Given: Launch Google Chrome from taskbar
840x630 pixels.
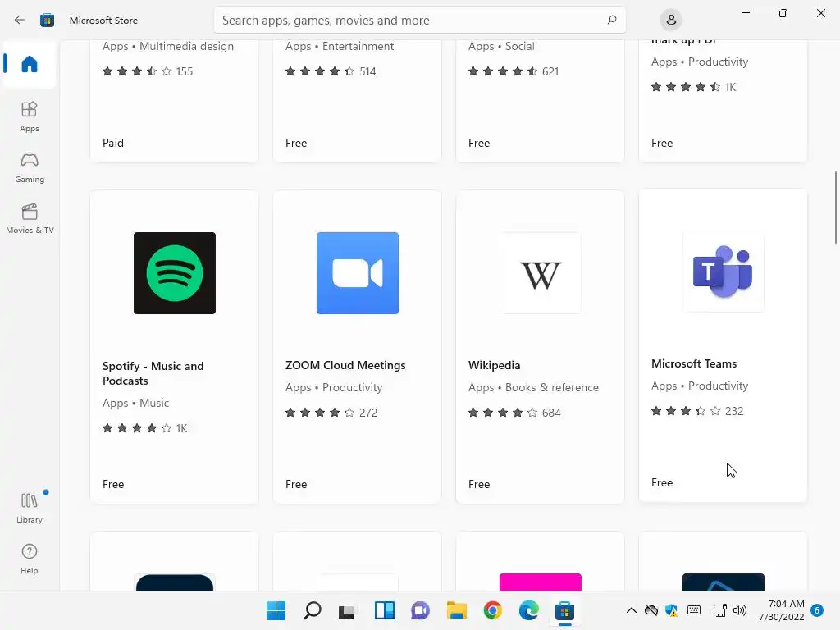Looking at the screenshot, I should (492, 610).
